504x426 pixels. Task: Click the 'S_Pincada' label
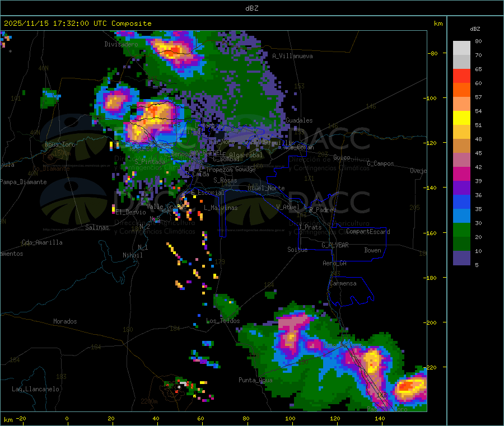(150, 162)
